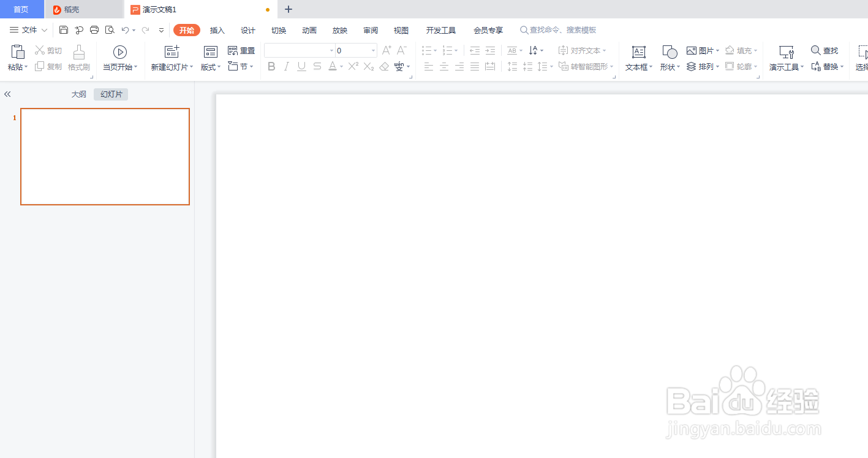Click the Undo arrow icon

coord(125,30)
